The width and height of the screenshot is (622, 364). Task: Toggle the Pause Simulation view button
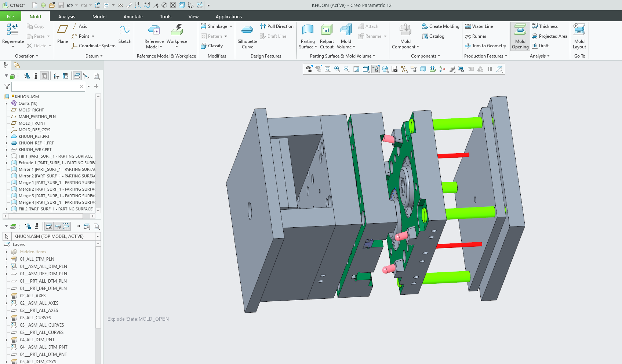(490, 69)
